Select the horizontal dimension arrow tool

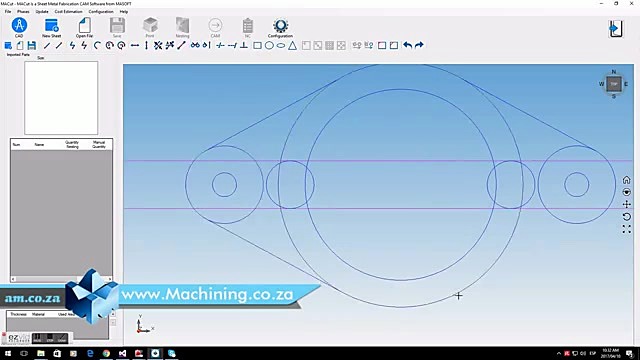135,45
